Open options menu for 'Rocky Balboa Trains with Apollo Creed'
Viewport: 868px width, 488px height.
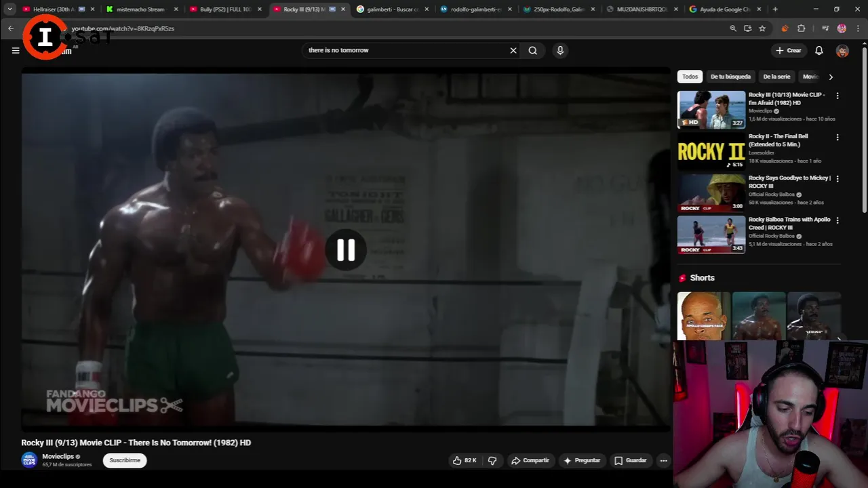(x=837, y=220)
